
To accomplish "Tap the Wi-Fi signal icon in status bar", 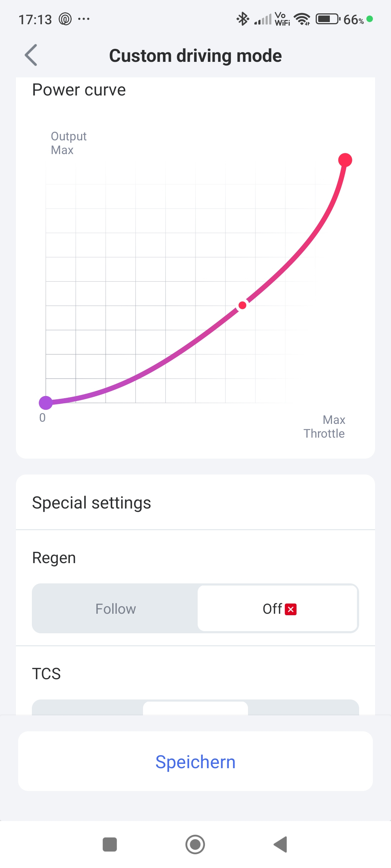I will tap(302, 19).
